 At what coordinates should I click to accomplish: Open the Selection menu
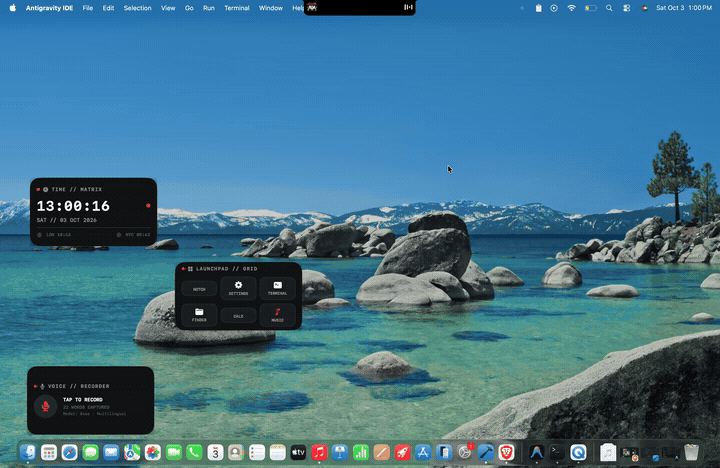137,8
